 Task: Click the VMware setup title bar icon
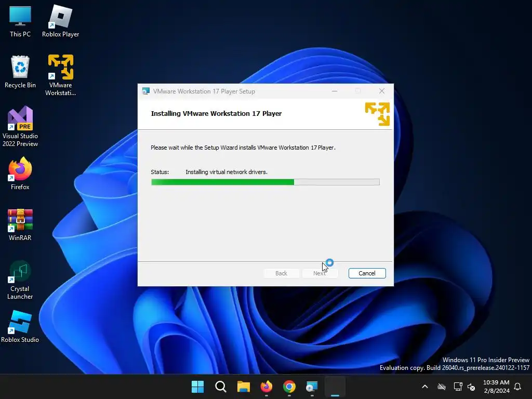pyautogui.click(x=146, y=91)
